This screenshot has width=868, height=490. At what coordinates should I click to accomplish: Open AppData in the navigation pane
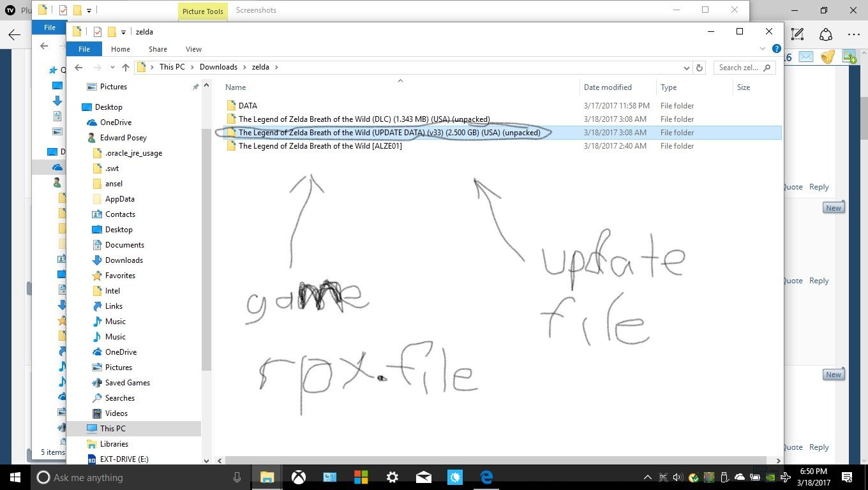click(119, 199)
